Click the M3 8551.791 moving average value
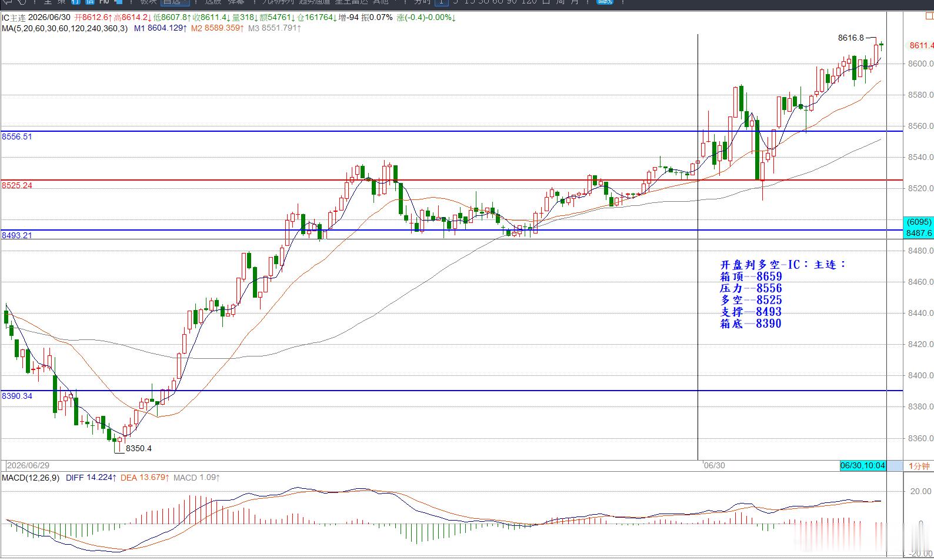 click(x=275, y=28)
